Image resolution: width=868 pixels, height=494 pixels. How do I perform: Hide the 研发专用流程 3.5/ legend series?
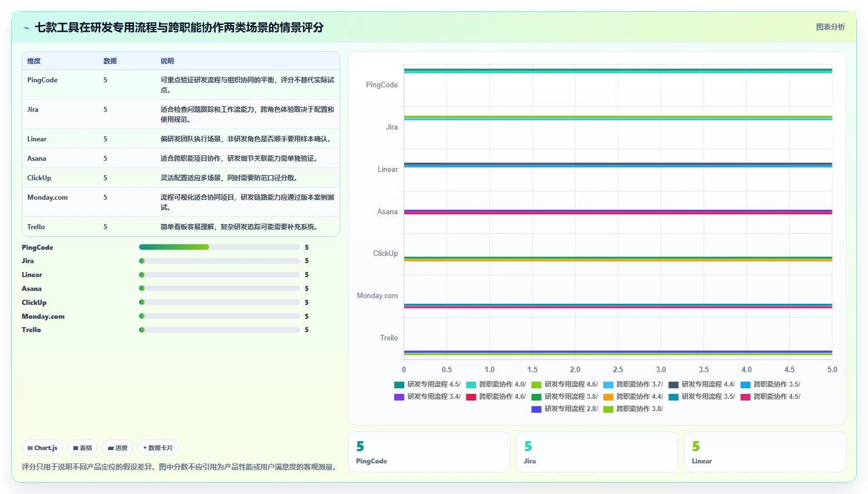tap(702, 397)
